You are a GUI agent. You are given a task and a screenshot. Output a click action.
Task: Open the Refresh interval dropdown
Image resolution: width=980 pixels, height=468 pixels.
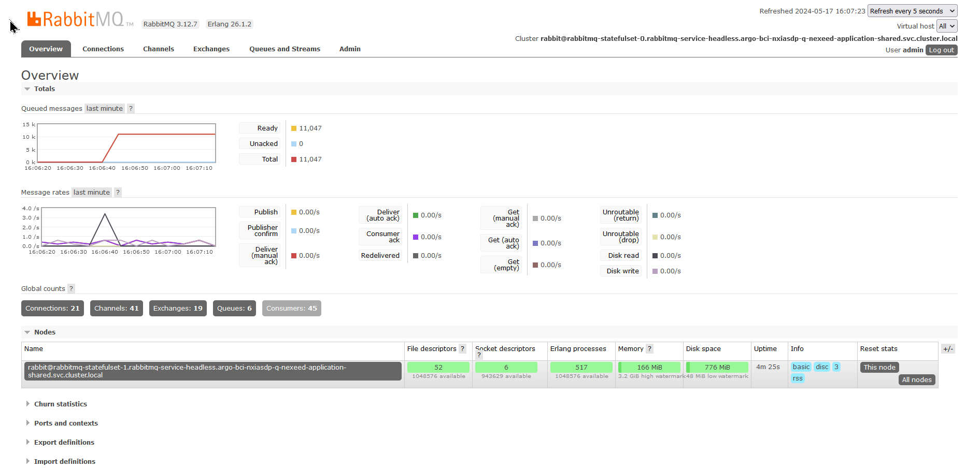[x=912, y=11]
